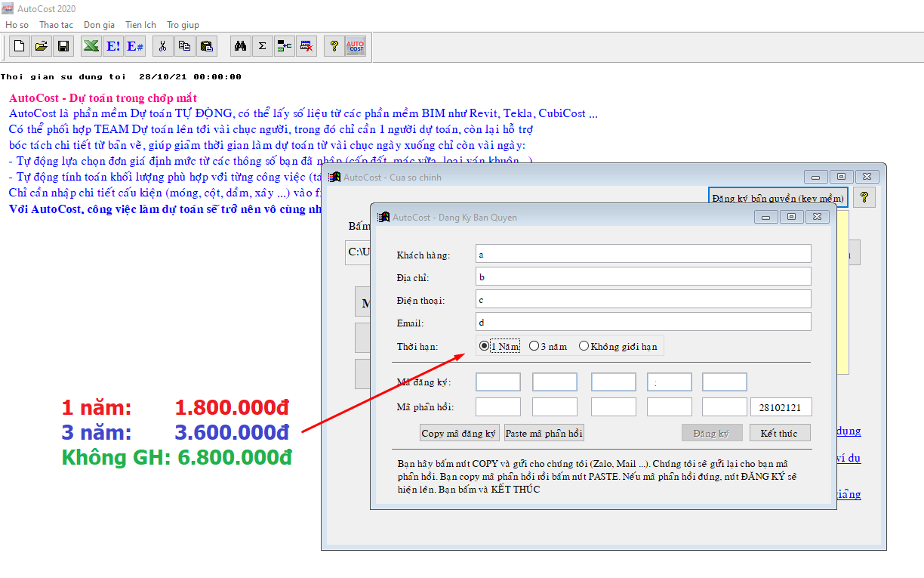924x578 pixels.
Task: Click the 'Copy mã đăng ký' button
Action: tap(459, 433)
